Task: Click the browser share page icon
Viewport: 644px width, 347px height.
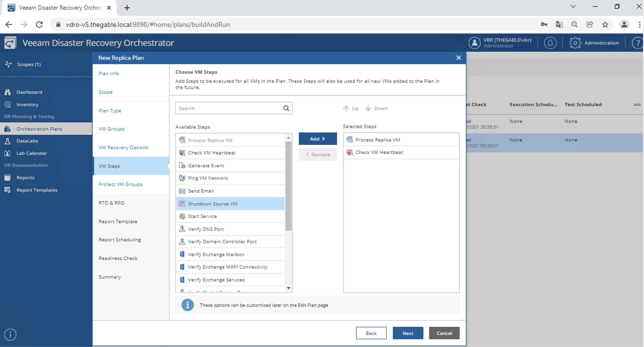Action: (590, 25)
